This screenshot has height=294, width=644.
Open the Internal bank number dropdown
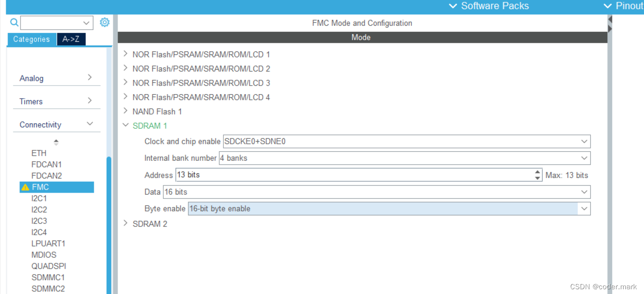pos(584,158)
